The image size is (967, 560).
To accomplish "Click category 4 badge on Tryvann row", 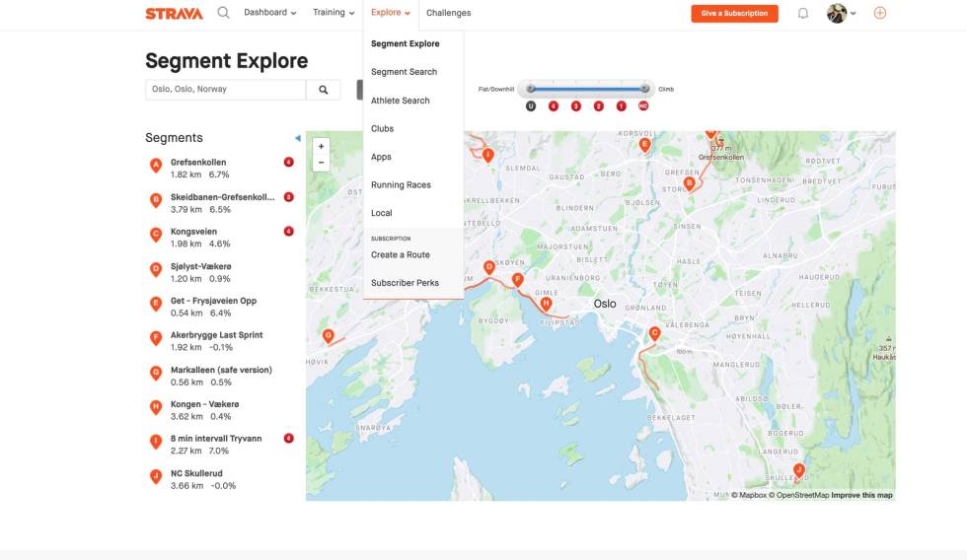I will pos(288,439).
